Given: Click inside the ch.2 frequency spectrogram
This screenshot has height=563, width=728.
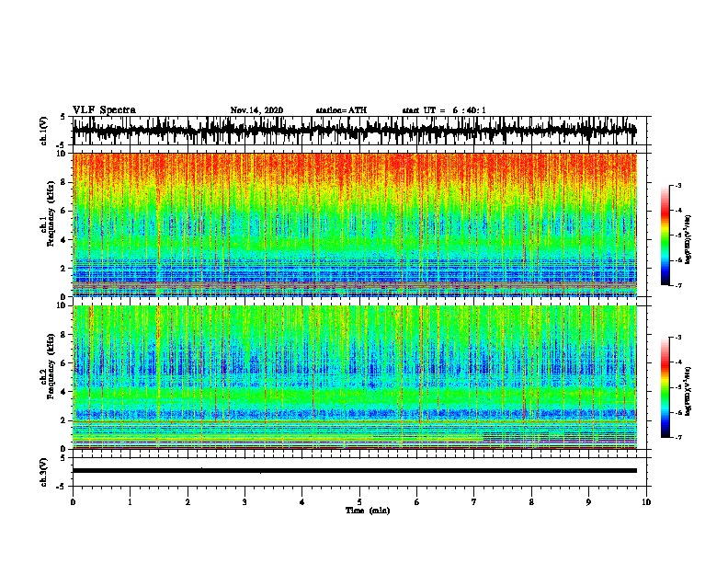Looking at the screenshot, I should pos(355,377).
